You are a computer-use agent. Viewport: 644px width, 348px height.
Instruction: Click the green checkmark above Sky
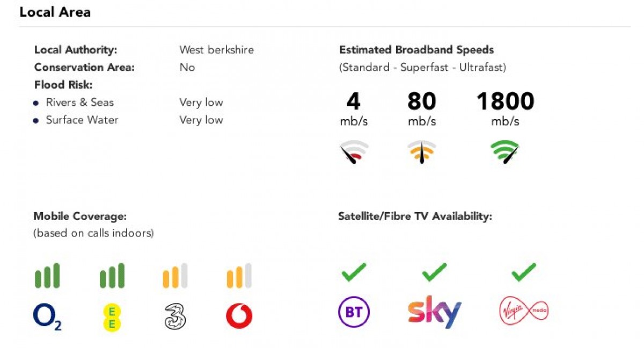tap(434, 272)
